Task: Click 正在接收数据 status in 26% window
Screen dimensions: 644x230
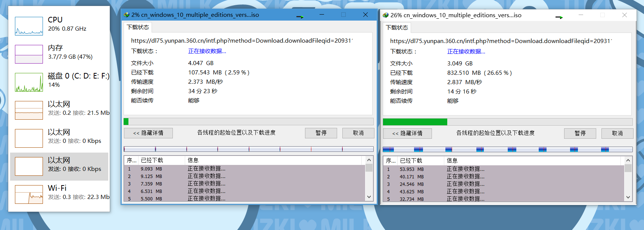Action: pos(466,52)
